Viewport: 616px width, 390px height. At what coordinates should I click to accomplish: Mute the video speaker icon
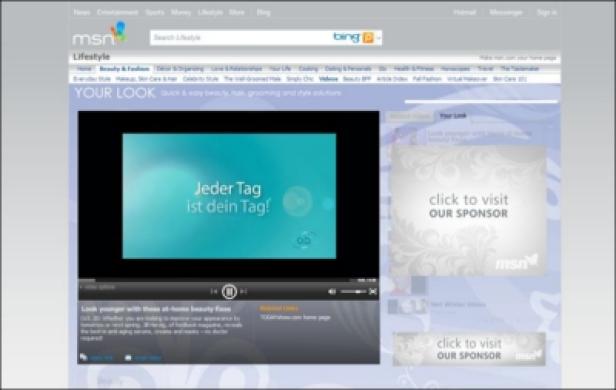332,291
